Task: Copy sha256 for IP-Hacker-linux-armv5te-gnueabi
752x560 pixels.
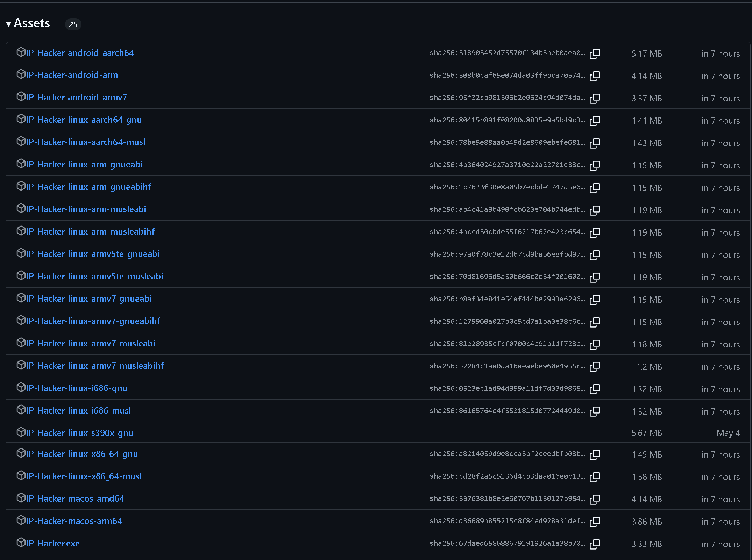Action: [x=595, y=255]
